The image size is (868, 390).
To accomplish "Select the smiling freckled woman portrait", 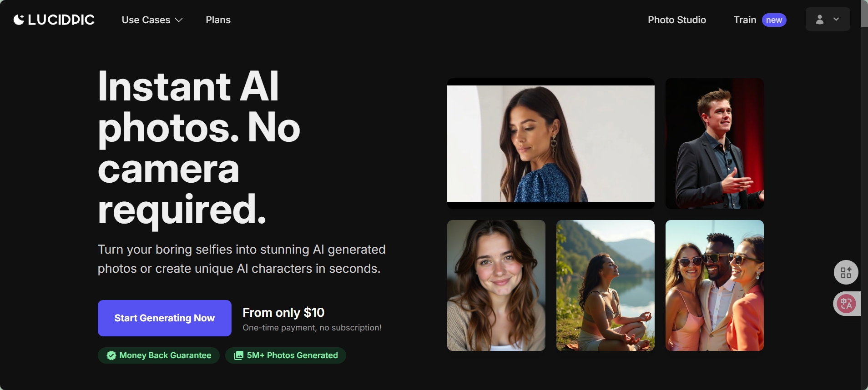I will click(x=496, y=285).
